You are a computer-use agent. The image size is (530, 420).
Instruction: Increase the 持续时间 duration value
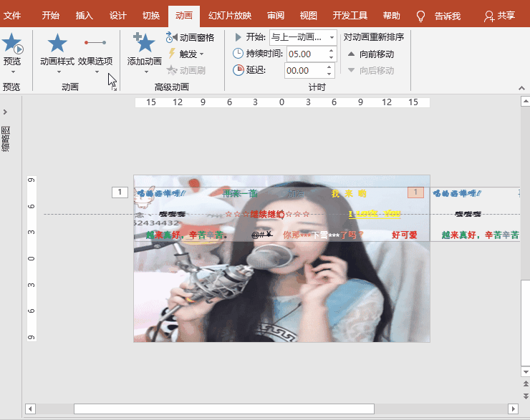tap(331, 51)
